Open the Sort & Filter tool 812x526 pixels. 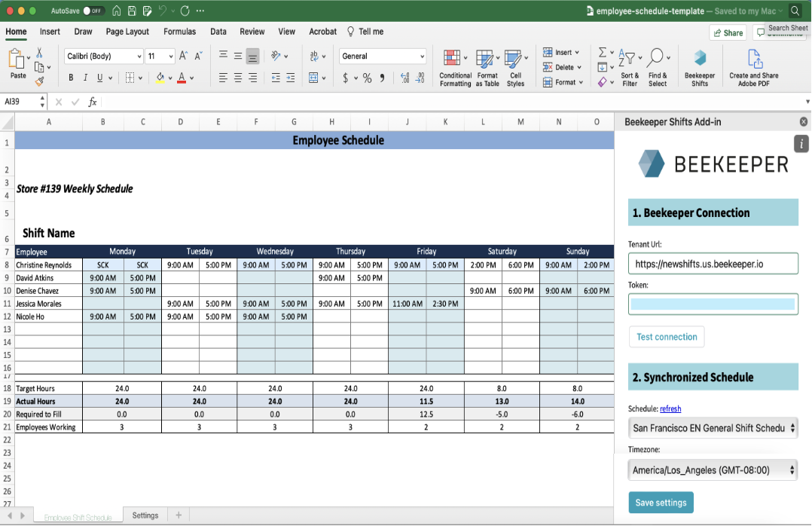pos(628,59)
